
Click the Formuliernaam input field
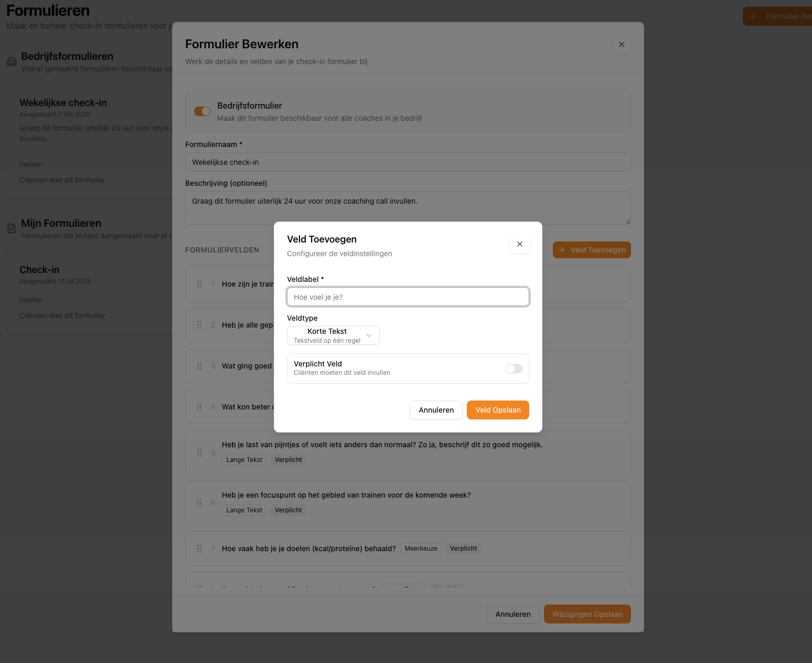coord(408,162)
